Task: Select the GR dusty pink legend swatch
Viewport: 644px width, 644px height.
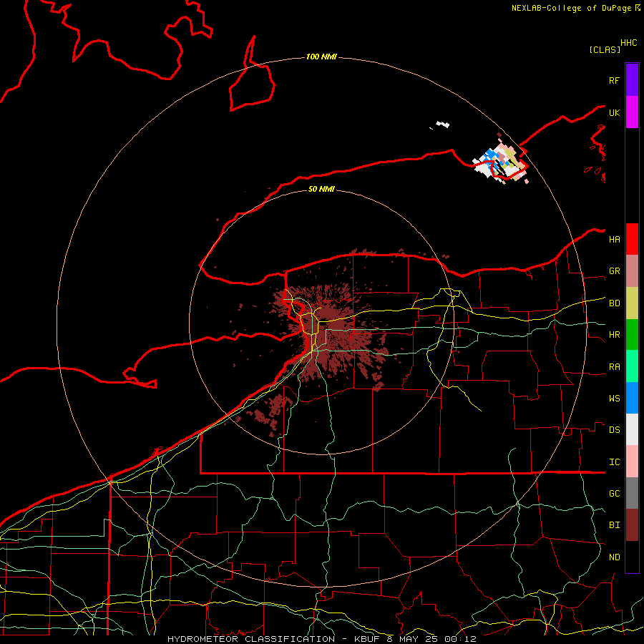Action: [632, 271]
